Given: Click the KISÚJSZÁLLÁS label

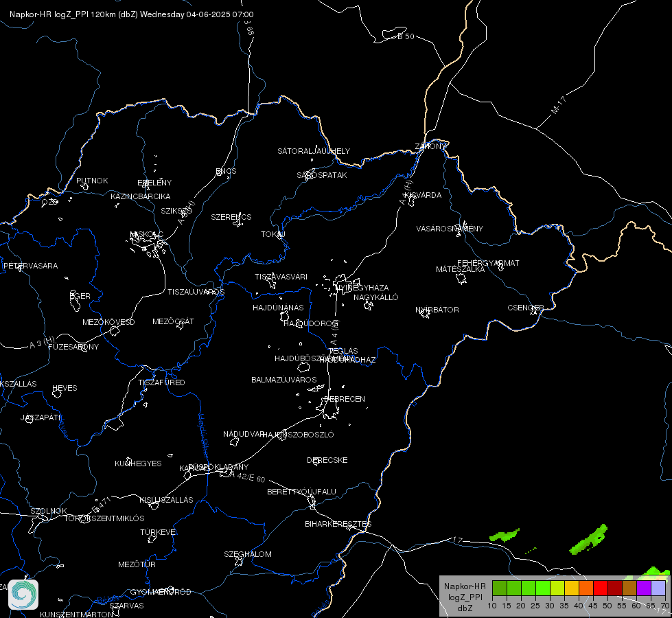Looking at the screenshot, I should pos(166,500).
